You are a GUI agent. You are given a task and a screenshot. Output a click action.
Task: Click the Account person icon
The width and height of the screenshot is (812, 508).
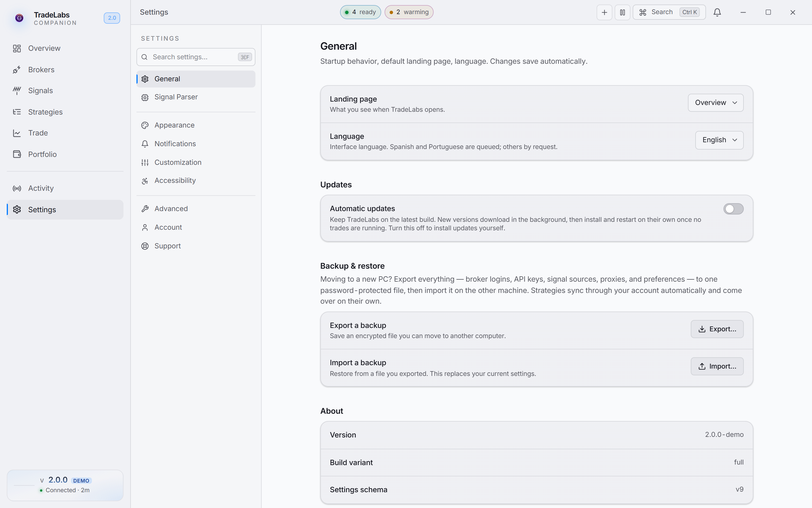(145, 227)
